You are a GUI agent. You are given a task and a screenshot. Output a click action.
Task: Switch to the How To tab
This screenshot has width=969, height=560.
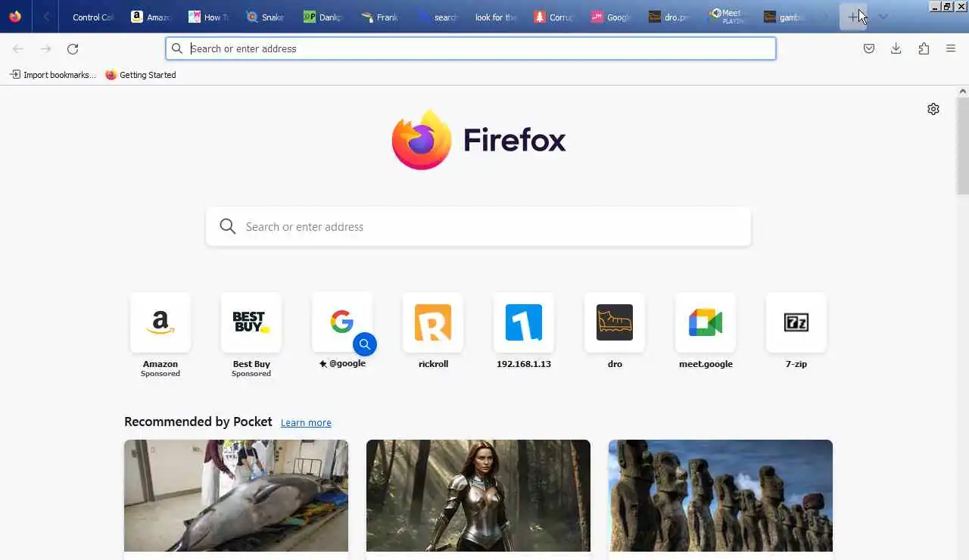(209, 17)
